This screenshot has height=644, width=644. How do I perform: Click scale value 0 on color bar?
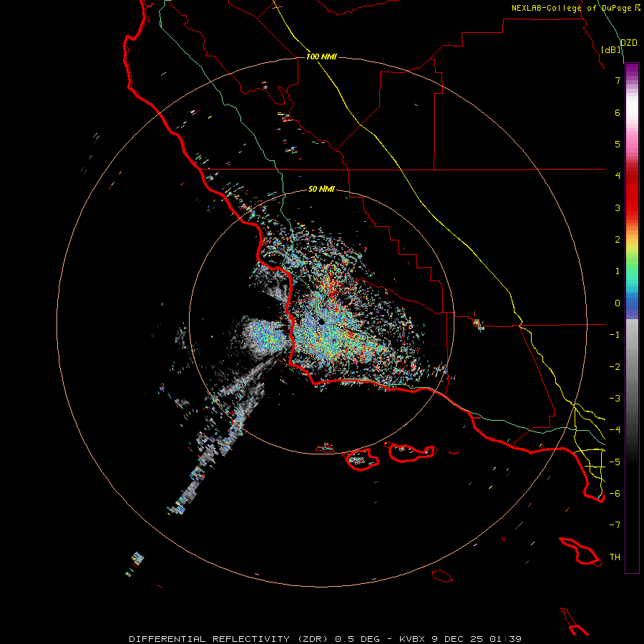coord(618,303)
